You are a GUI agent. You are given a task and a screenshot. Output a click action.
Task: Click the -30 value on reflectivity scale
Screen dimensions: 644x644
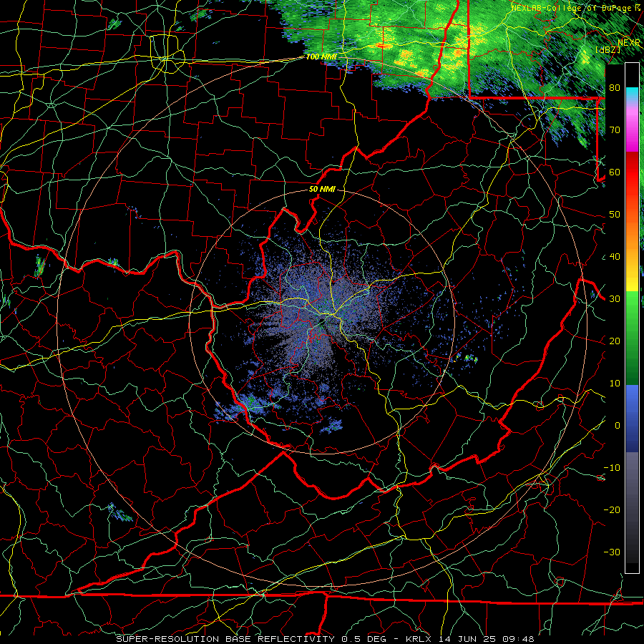pos(612,552)
